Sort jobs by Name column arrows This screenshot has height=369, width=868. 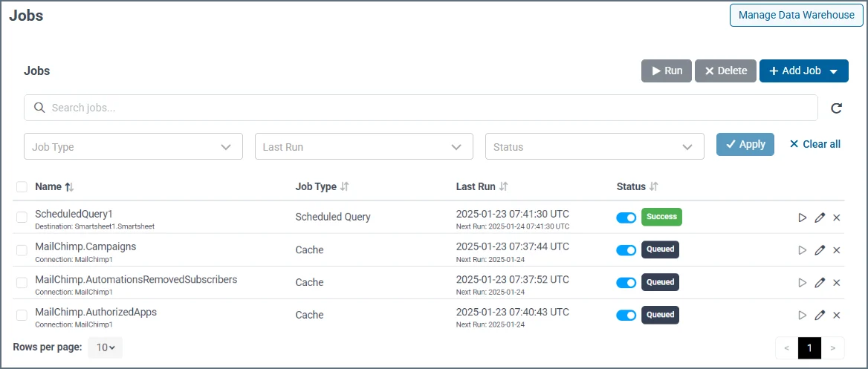69,187
